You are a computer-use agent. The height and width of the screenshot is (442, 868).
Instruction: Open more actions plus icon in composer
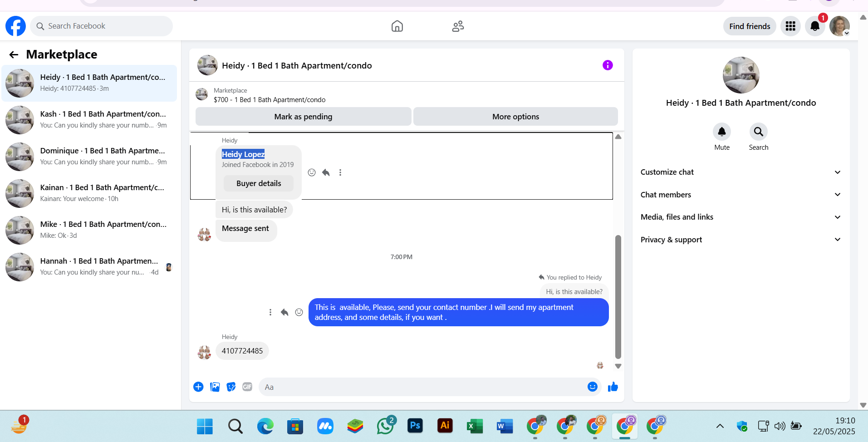198,387
